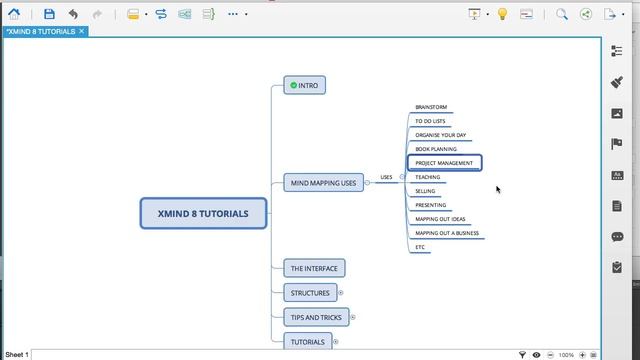Open the more tools ellipsis menu
The image size is (640, 360).
(x=233, y=14)
